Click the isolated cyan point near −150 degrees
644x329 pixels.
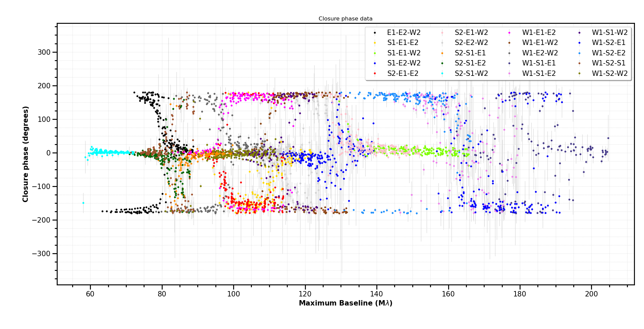click(x=84, y=203)
